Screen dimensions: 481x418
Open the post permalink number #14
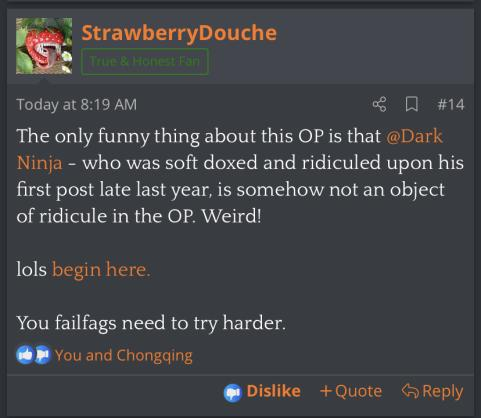(x=451, y=104)
